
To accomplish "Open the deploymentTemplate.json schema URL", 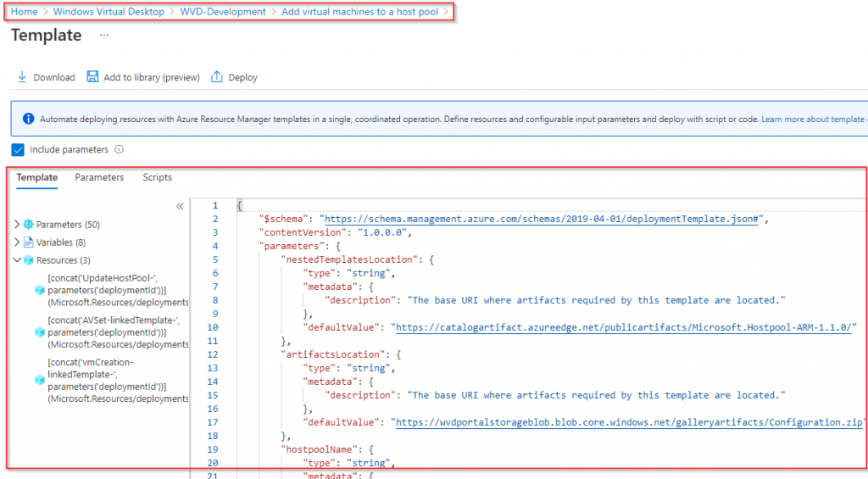I will coord(541,219).
